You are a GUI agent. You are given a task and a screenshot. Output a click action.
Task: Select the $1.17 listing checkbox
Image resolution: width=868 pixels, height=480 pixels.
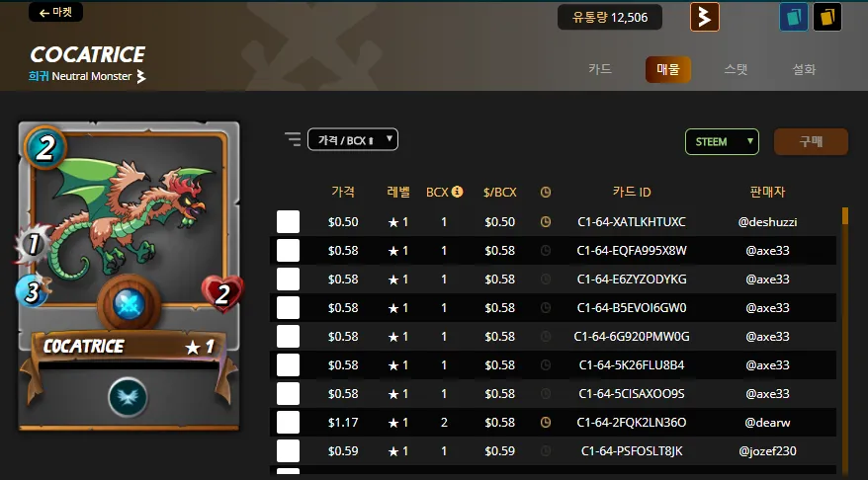(288, 423)
